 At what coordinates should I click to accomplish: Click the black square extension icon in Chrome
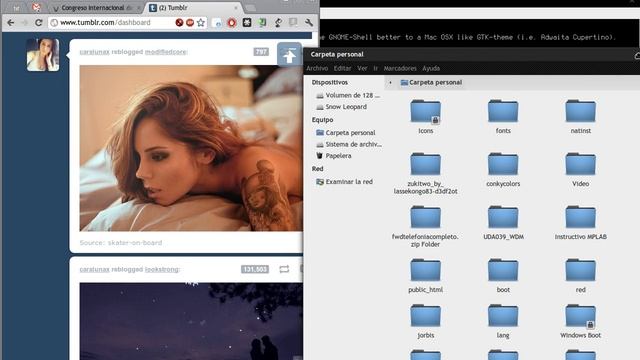247,22
